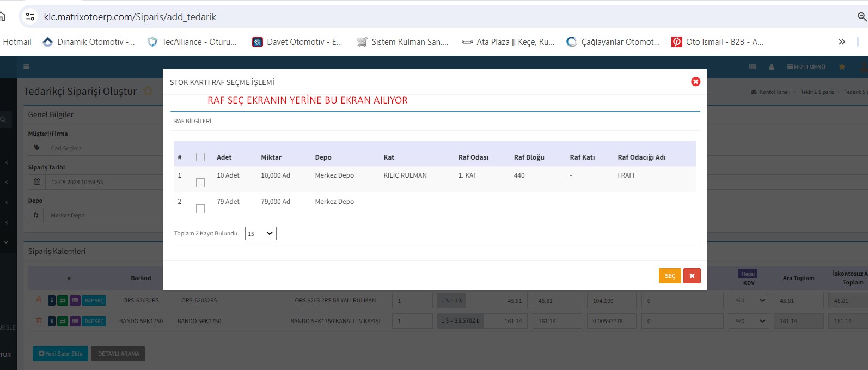
Task: Click green swap icon on ORS-62032RS row
Action: [63, 301]
